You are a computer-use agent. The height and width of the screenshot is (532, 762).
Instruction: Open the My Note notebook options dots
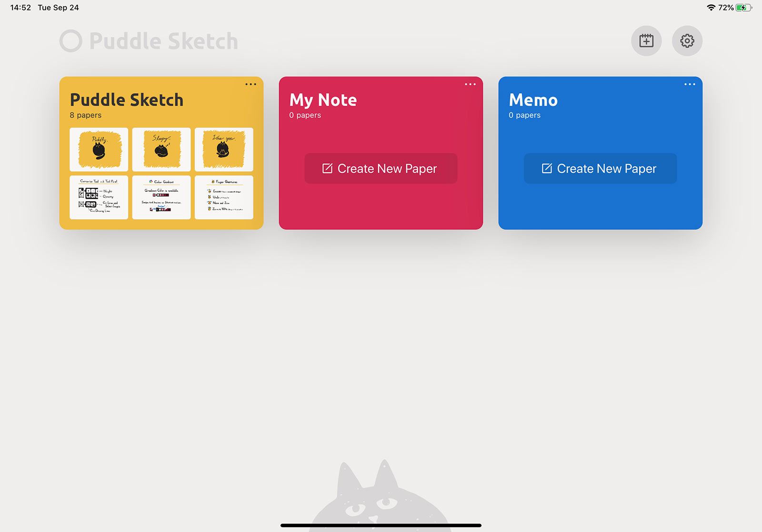click(x=470, y=84)
